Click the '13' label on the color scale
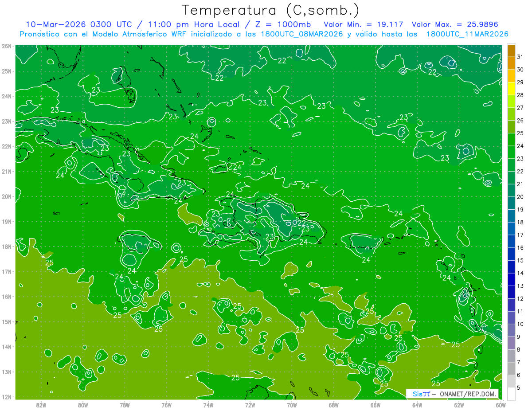 (520, 286)
